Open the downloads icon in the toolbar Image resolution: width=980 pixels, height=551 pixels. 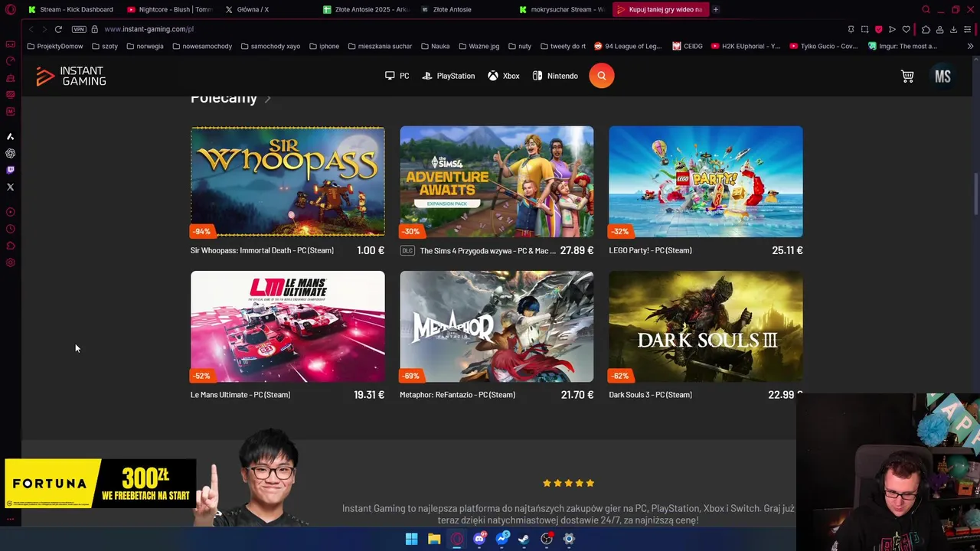tap(953, 29)
